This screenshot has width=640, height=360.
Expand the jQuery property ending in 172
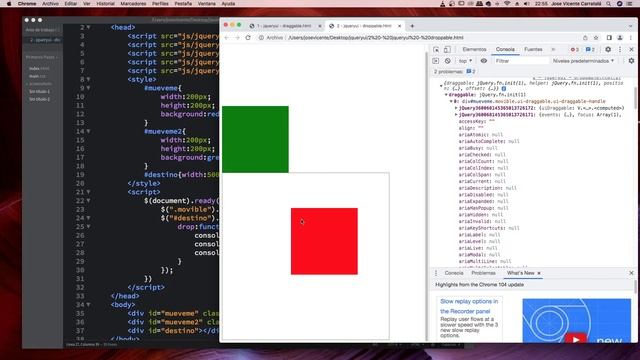pos(456,108)
